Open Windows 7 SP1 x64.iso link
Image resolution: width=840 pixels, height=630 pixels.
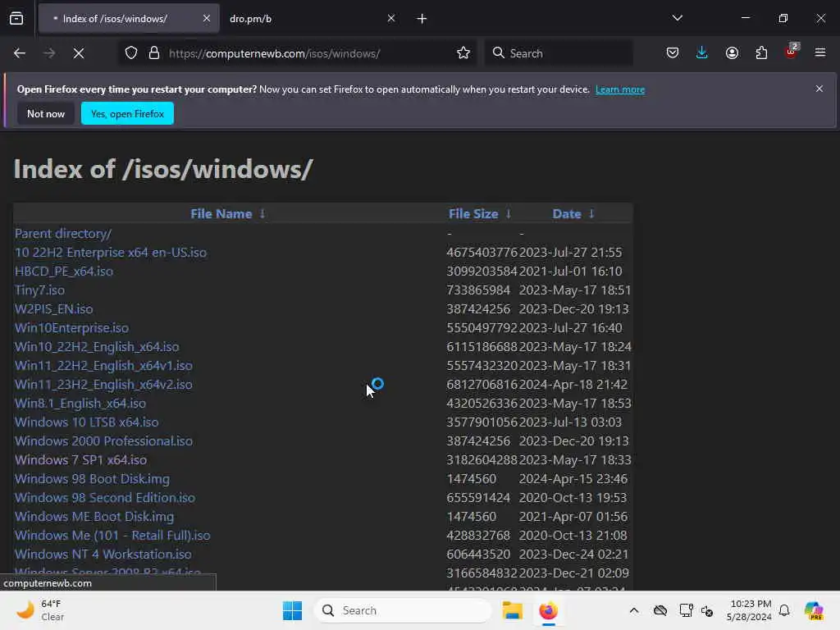coord(80,459)
